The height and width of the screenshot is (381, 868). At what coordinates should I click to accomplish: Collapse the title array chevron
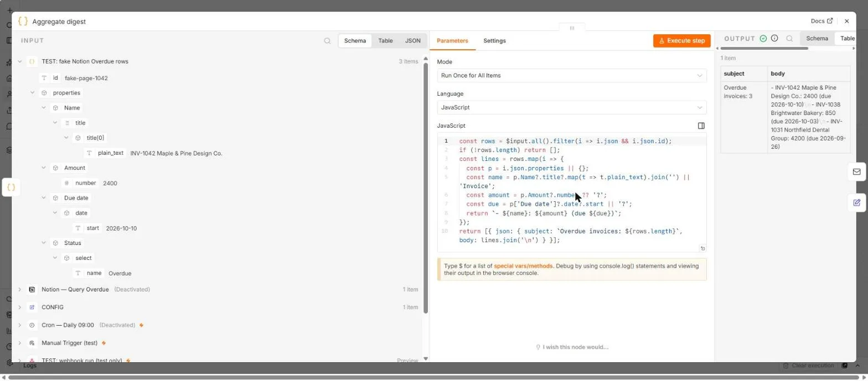coord(55,123)
